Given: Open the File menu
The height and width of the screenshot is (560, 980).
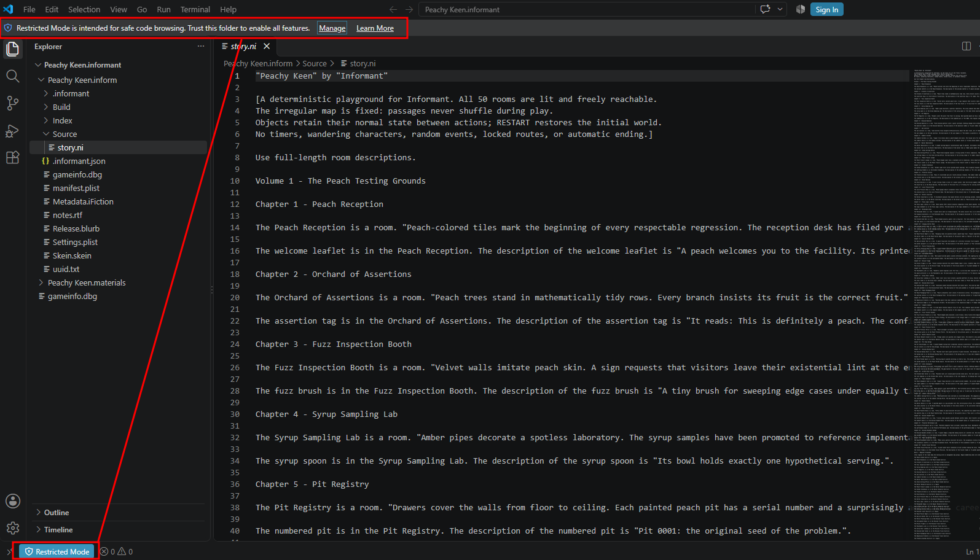Looking at the screenshot, I should [29, 9].
